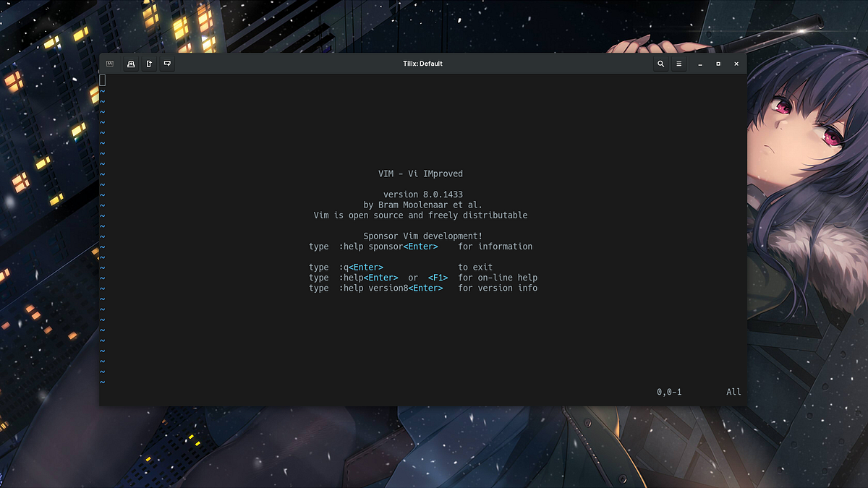
Task: Select the split terminal right icon
Action: click(x=148, y=64)
